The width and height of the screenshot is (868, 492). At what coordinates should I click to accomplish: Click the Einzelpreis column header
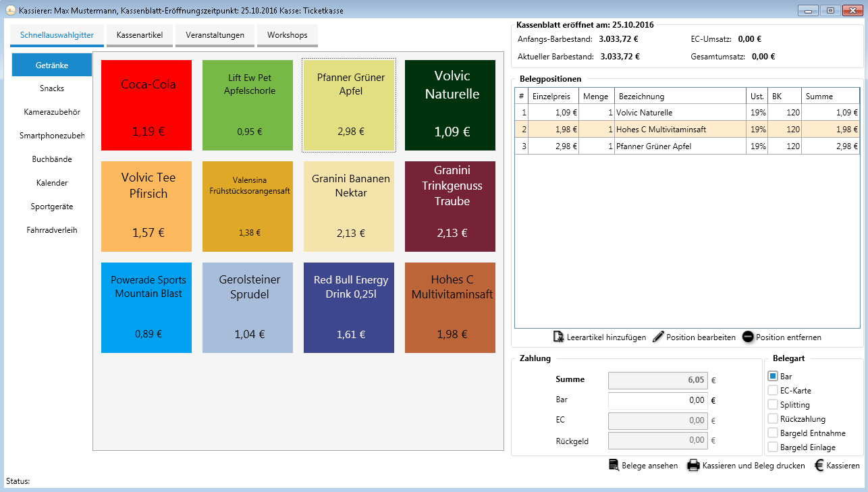tap(553, 97)
